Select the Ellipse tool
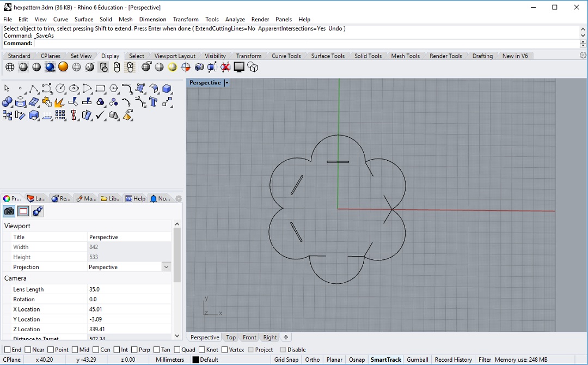The height and width of the screenshot is (365, 588). 74,89
